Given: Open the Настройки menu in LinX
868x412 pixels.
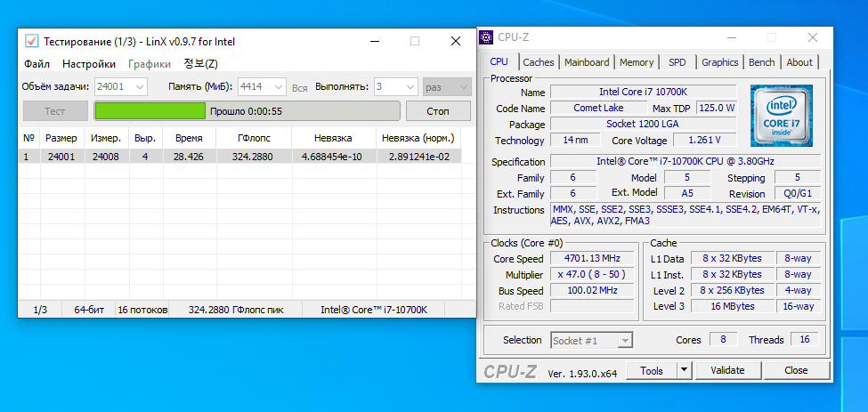Looking at the screenshot, I should coord(88,64).
